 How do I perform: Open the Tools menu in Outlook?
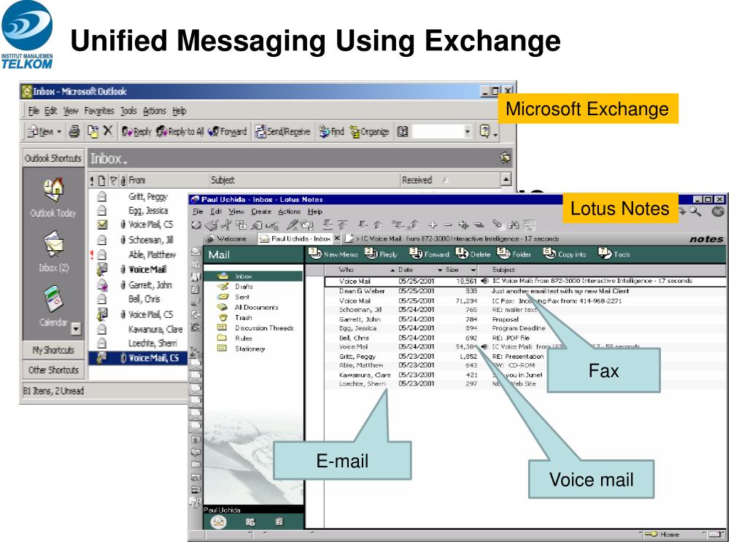[x=128, y=111]
